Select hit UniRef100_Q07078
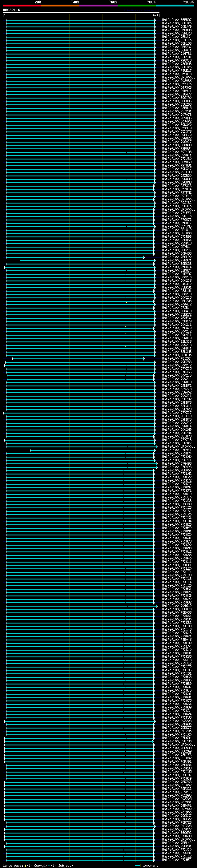 pos(177,115)
